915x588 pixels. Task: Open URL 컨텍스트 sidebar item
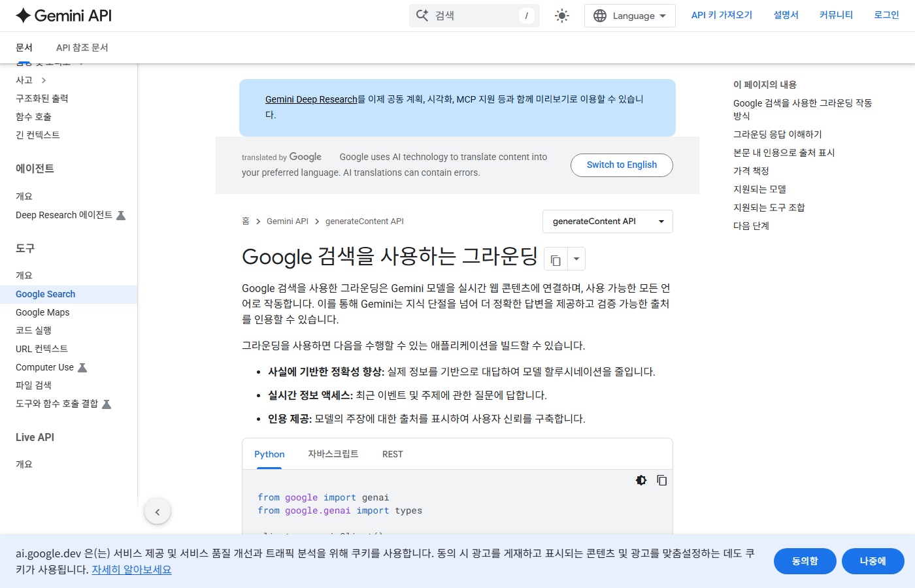(42, 349)
